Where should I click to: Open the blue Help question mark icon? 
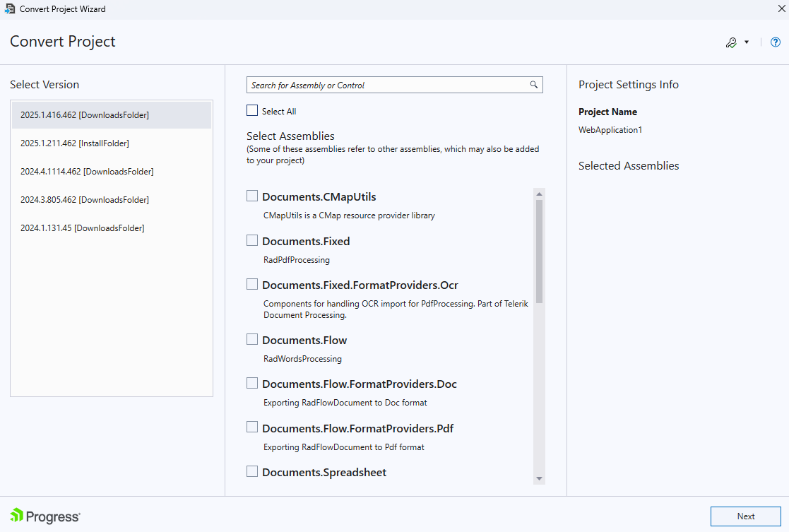pyautogui.click(x=775, y=42)
